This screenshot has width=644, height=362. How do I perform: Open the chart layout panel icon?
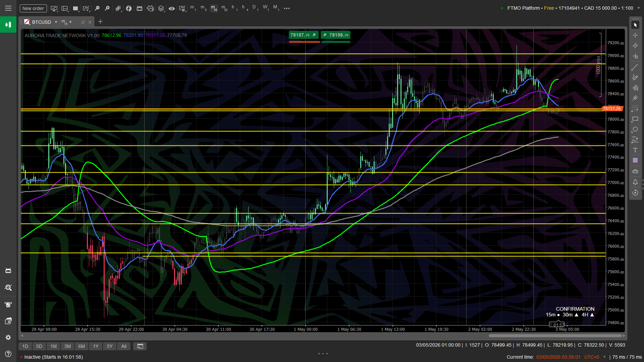tap(65, 8)
